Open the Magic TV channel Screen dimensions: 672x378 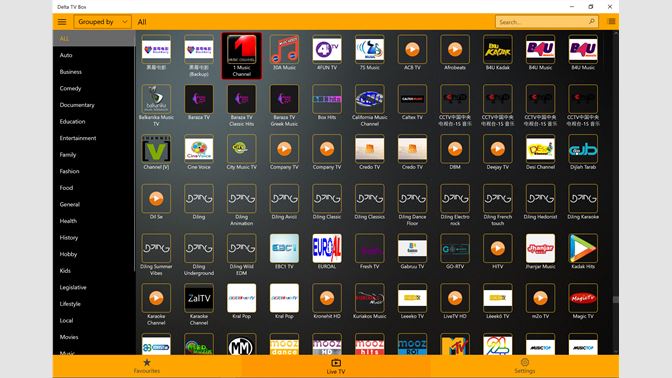[x=583, y=301]
